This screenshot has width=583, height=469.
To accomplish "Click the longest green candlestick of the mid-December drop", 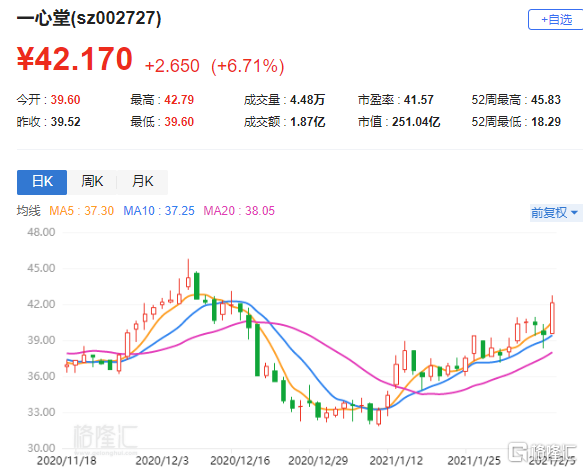I will (x=257, y=350).
